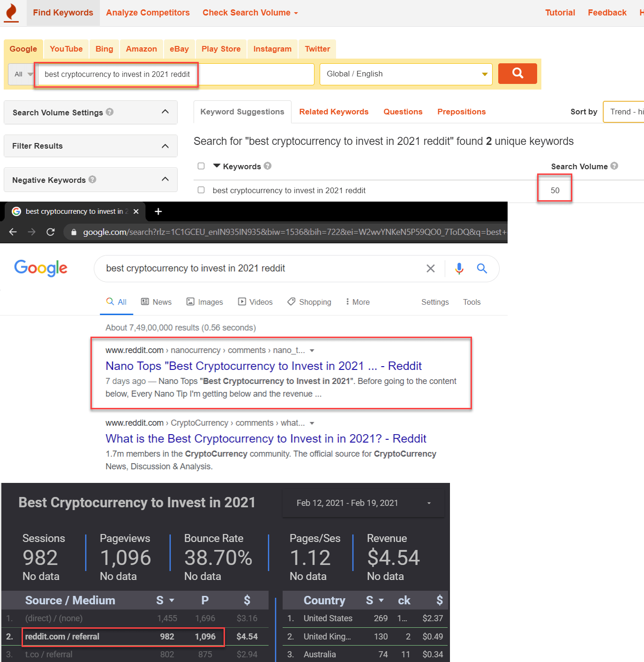Close the Chrome tab with X
The height and width of the screenshot is (662, 644).
pyautogui.click(x=136, y=211)
